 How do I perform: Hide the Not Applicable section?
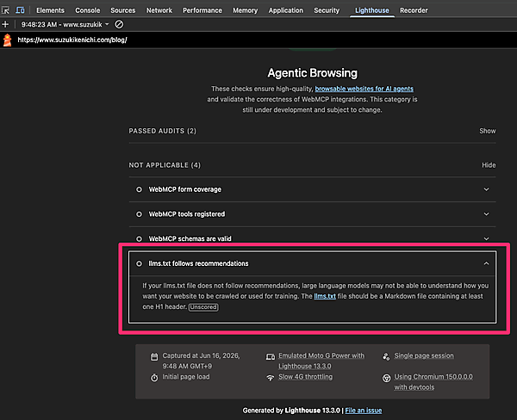(489, 165)
